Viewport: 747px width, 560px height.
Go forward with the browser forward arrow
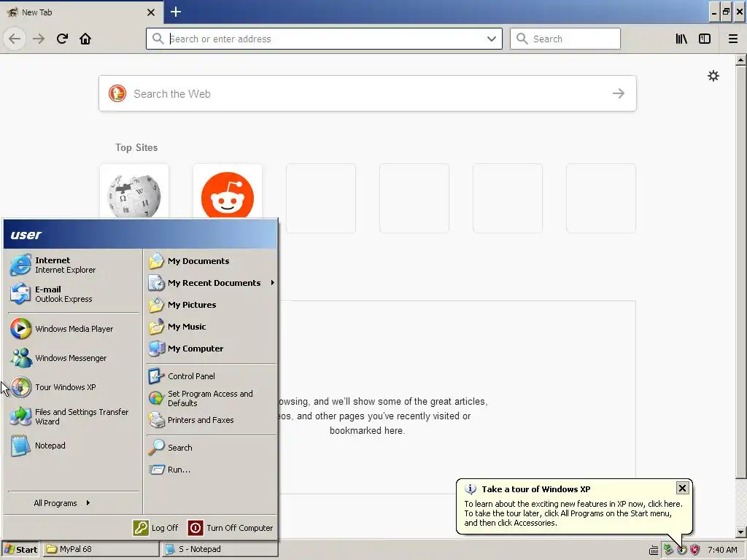[x=39, y=39]
